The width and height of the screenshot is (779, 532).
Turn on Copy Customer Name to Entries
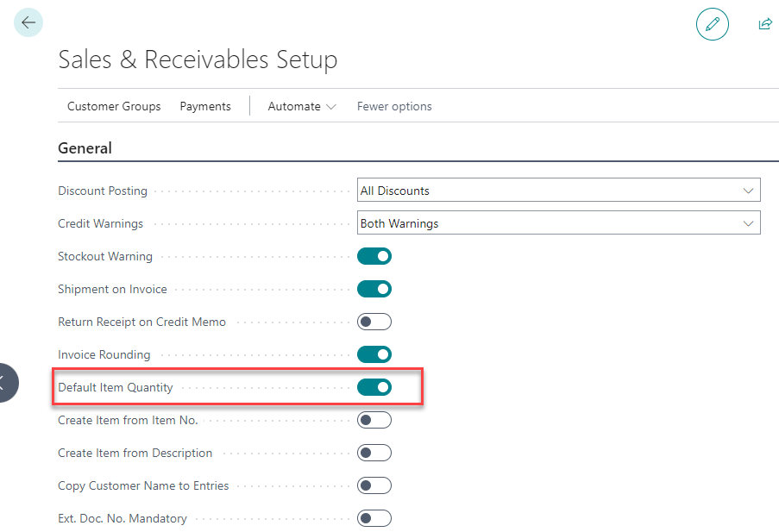(374, 485)
